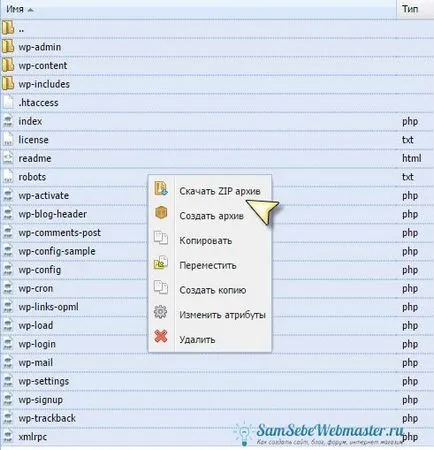Select 'Переместить' in the context menu

pos(208,266)
